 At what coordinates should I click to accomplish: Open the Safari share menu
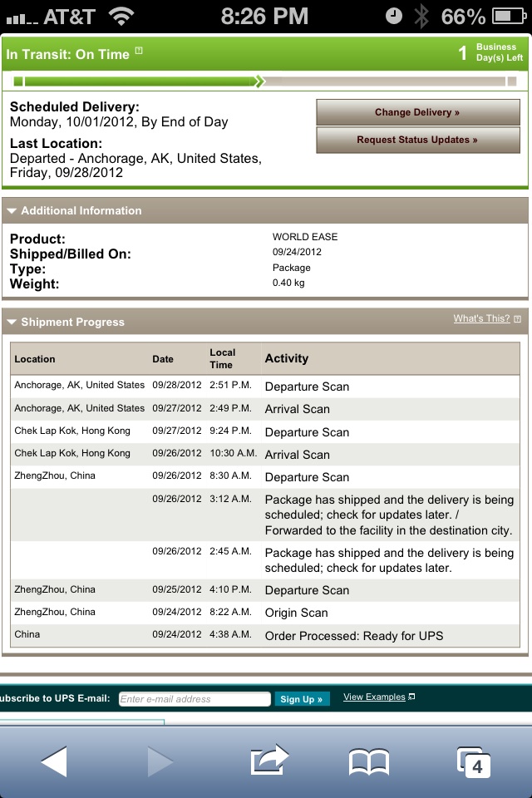tap(269, 760)
